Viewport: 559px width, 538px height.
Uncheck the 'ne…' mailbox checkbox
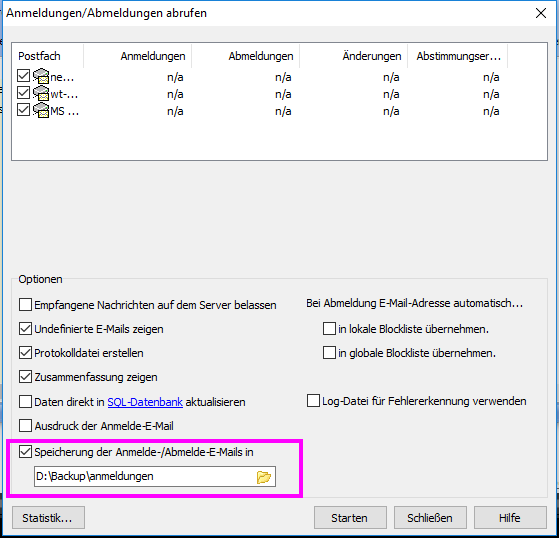click(x=24, y=76)
